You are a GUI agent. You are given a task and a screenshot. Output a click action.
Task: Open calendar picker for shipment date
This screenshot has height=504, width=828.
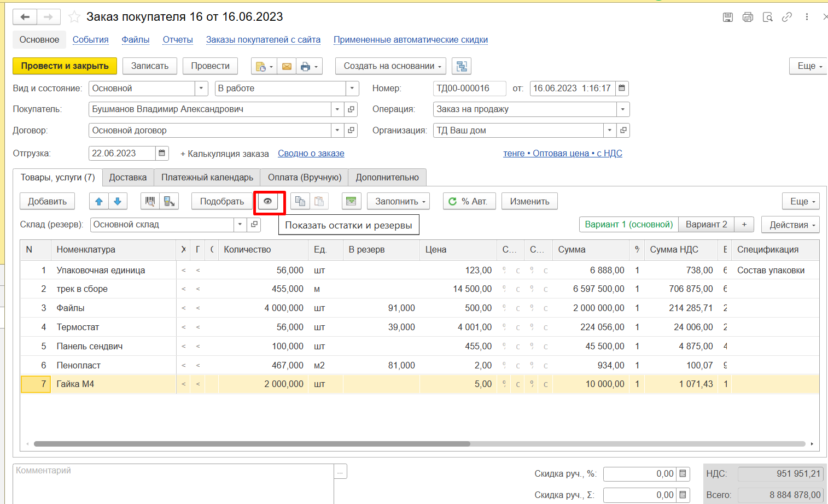point(162,154)
